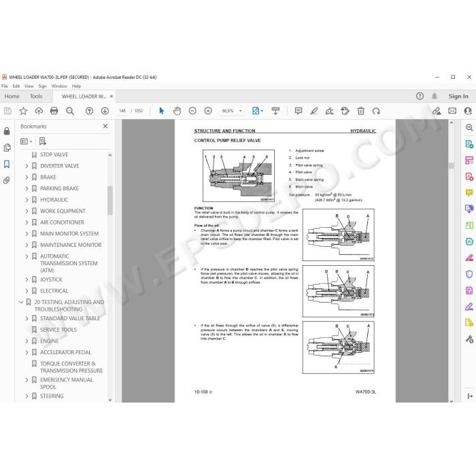Screen dimensions: 476x476
Task: Expand STEERING bookmark
Action: pos(27,396)
